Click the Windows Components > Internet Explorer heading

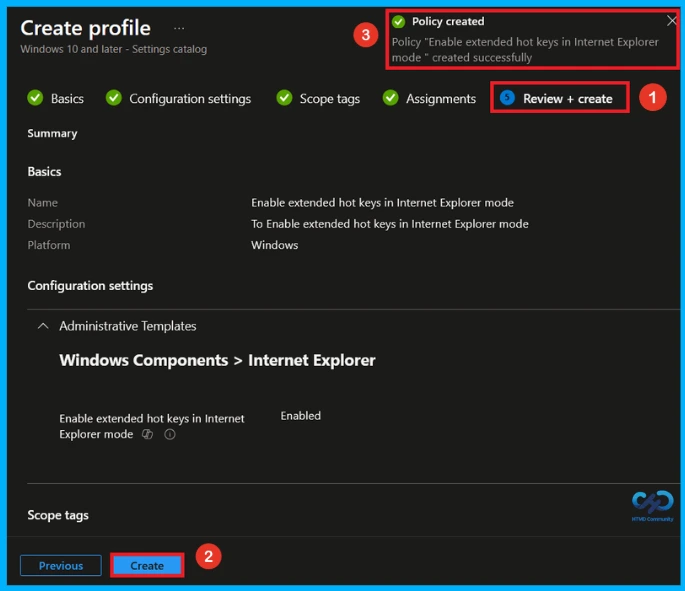(217, 360)
